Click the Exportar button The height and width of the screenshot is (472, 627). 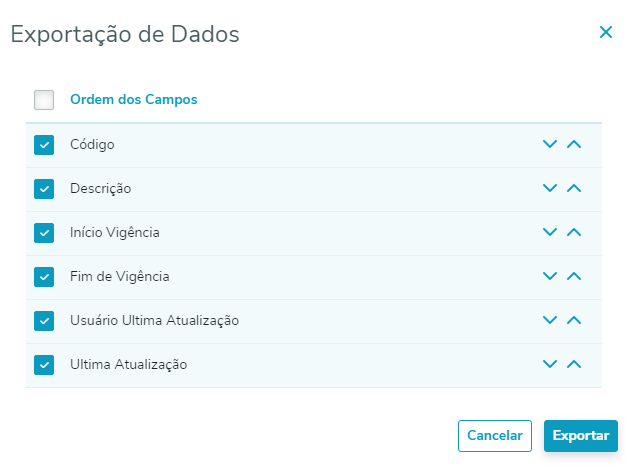click(581, 436)
